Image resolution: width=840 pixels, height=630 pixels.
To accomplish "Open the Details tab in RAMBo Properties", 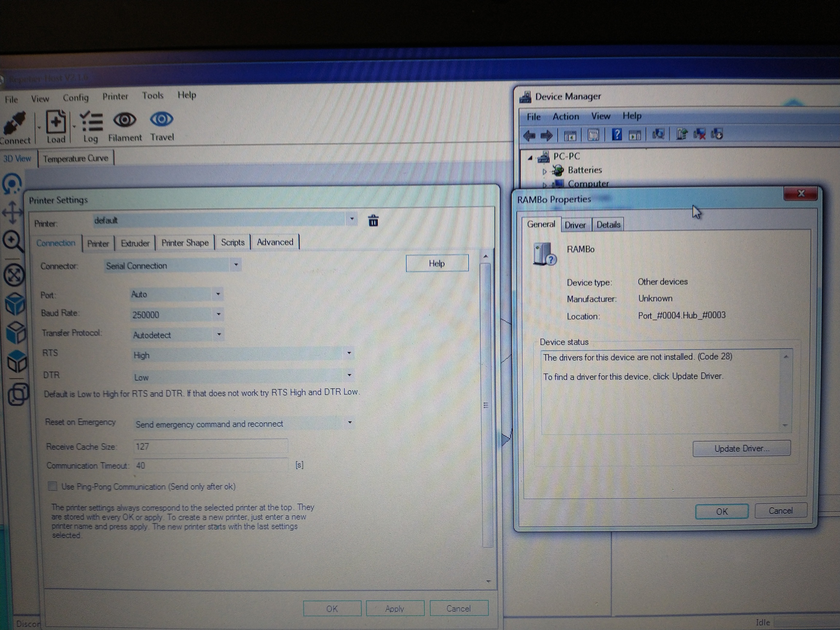I will coord(608,225).
